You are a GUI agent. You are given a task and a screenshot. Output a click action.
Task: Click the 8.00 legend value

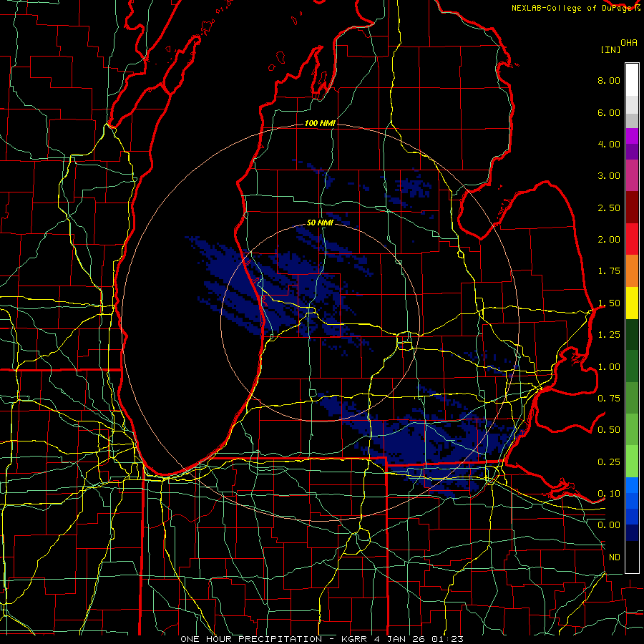tap(609, 80)
